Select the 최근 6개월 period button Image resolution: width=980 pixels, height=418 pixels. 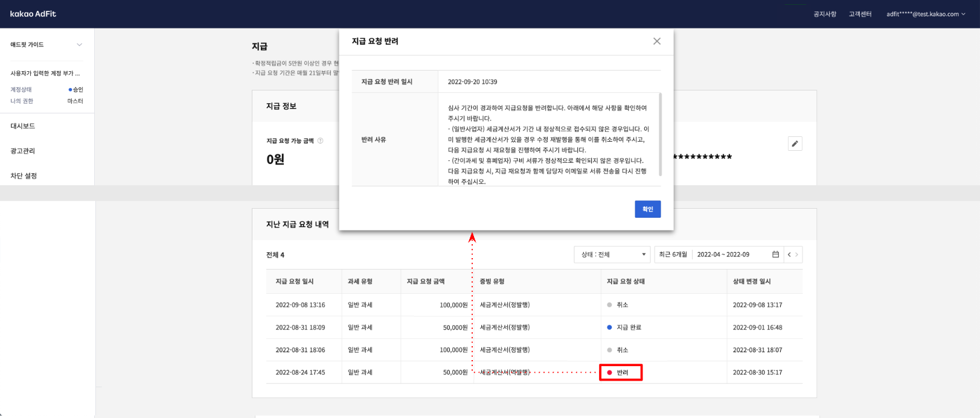(673, 255)
